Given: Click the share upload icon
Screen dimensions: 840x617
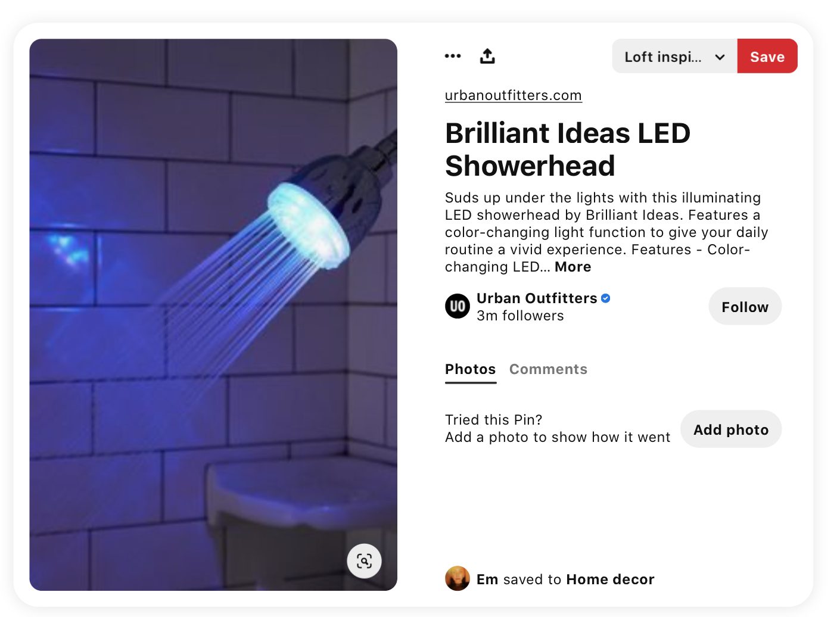Looking at the screenshot, I should point(487,56).
